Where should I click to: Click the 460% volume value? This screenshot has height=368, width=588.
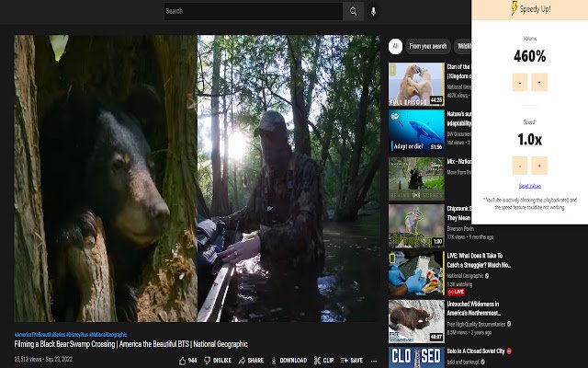coord(529,56)
